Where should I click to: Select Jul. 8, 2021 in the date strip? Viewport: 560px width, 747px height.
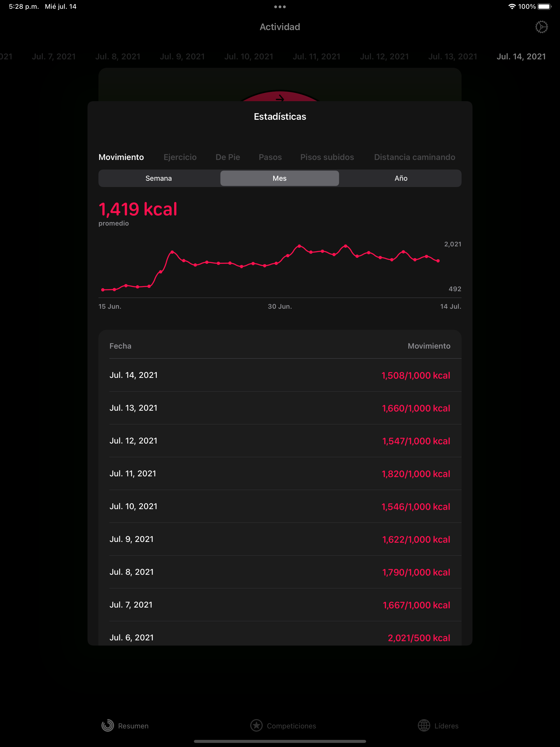coord(118,56)
